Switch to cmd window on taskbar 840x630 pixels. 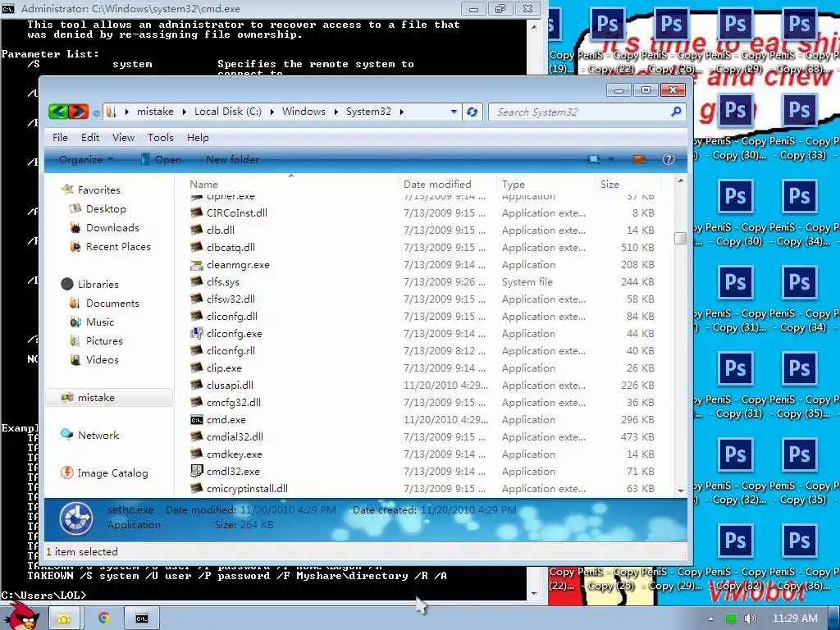pyautogui.click(x=141, y=619)
